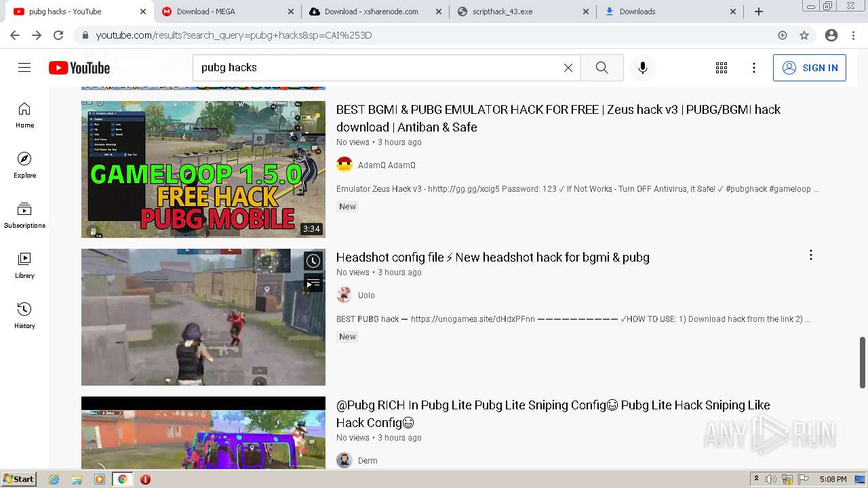Viewport: 868px width, 488px height.
Task: Open the GAMELOOP 1.5.0 video thumbnail
Action: tap(203, 169)
